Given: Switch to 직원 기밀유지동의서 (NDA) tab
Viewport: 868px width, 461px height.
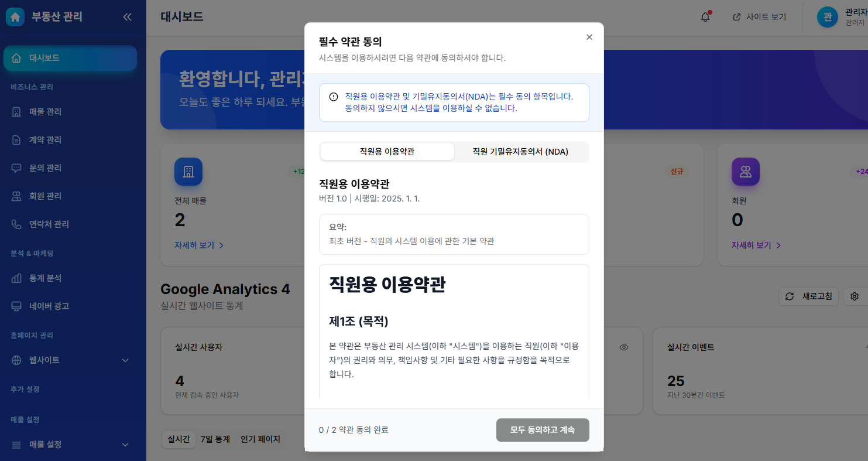Looking at the screenshot, I should [x=520, y=152].
